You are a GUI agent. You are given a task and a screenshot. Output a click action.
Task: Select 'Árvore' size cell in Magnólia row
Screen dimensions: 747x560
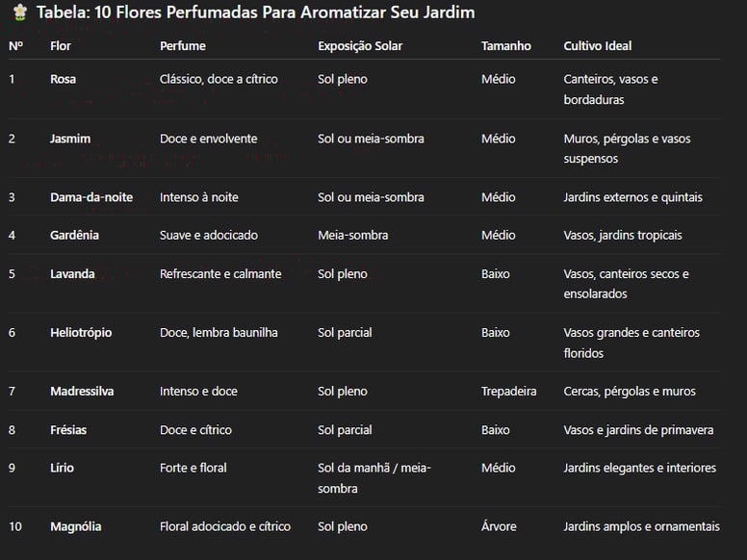pos(499,526)
